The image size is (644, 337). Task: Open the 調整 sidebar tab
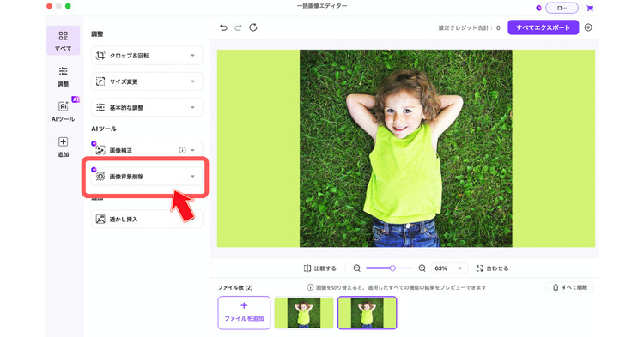[x=63, y=76]
